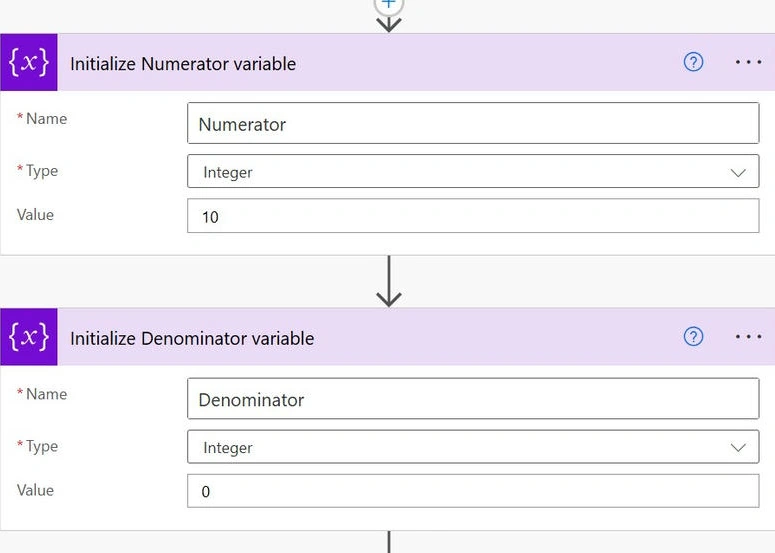Open the Numerator action ellipsis menu
775x553 pixels.
[x=748, y=62]
